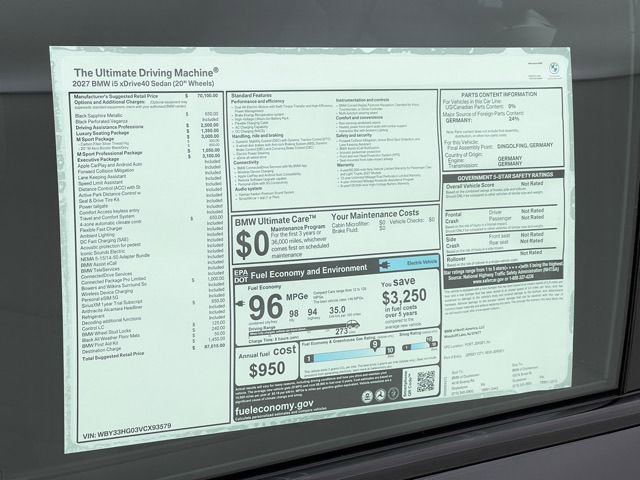Click "Safety and security" heading
This screenshot has height=480, width=640.
(x=354, y=135)
